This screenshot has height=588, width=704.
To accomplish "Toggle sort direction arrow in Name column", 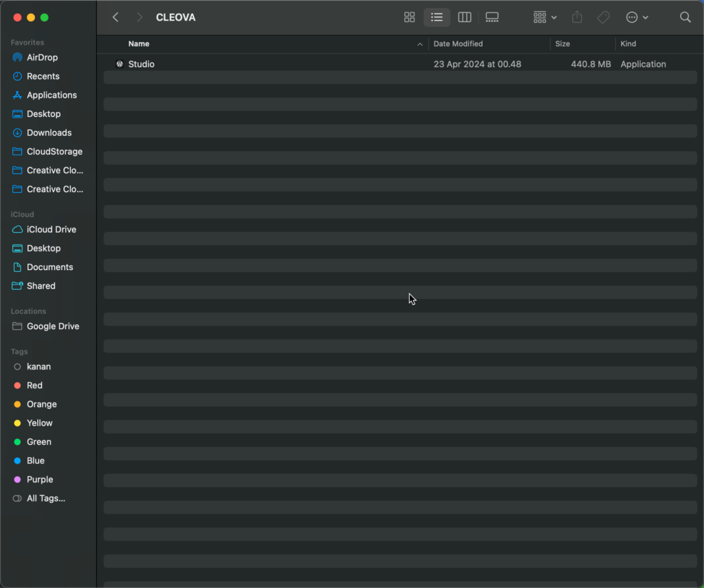I will (x=420, y=44).
